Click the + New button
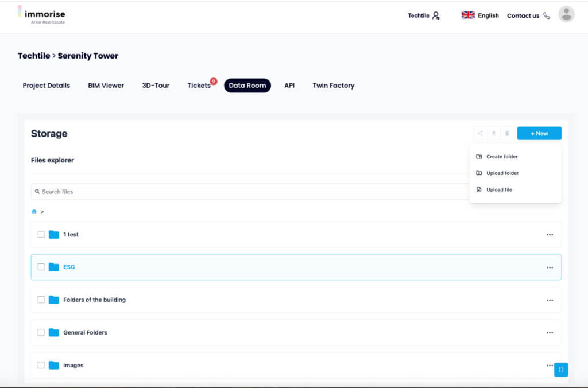The height and width of the screenshot is (388, 588). click(x=539, y=134)
